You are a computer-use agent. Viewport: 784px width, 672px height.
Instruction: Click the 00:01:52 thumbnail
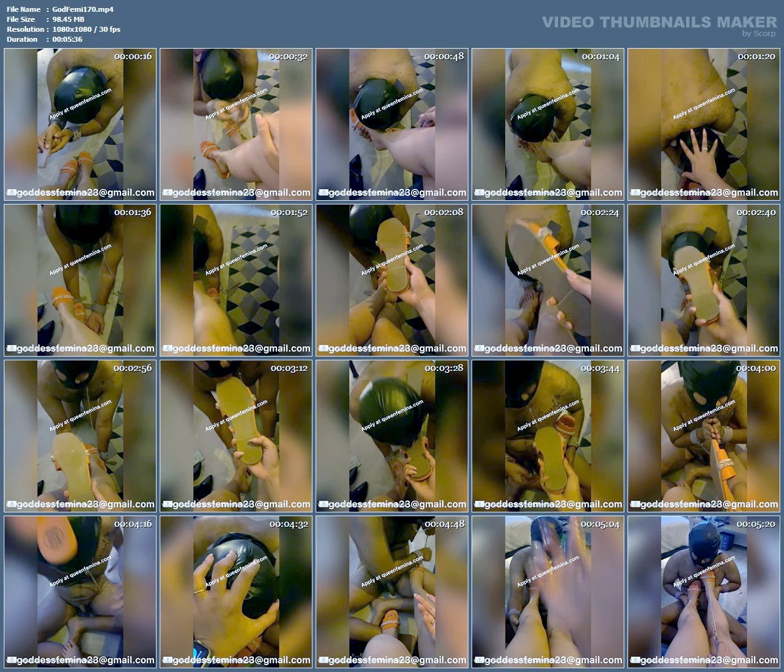[x=236, y=281]
